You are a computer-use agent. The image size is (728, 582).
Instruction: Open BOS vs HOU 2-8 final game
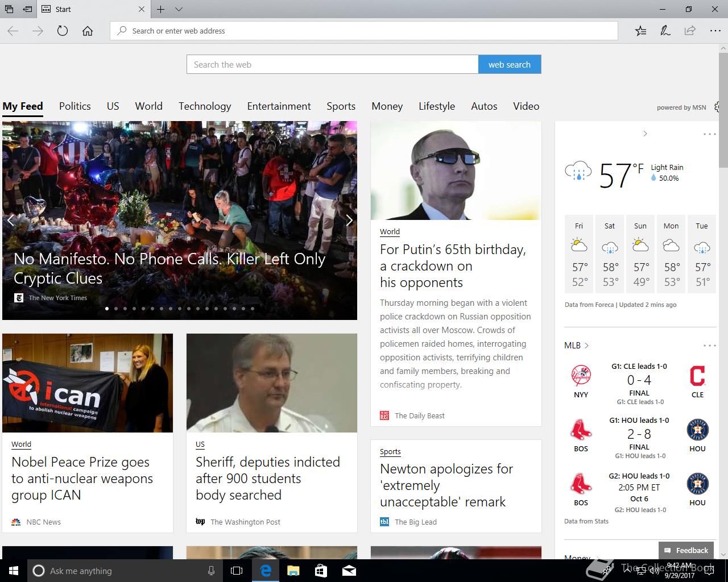click(639, 438)
